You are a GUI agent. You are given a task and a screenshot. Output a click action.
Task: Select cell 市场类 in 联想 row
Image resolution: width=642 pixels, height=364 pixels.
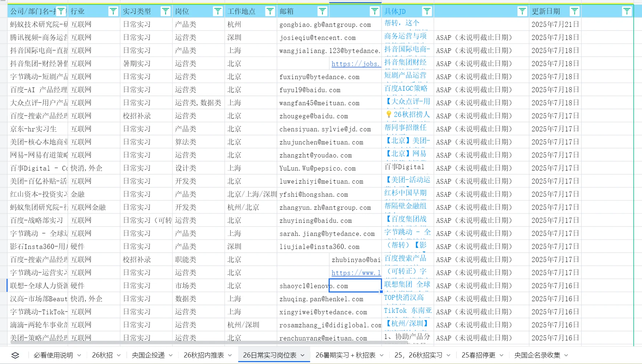click(x=198, y=286)
